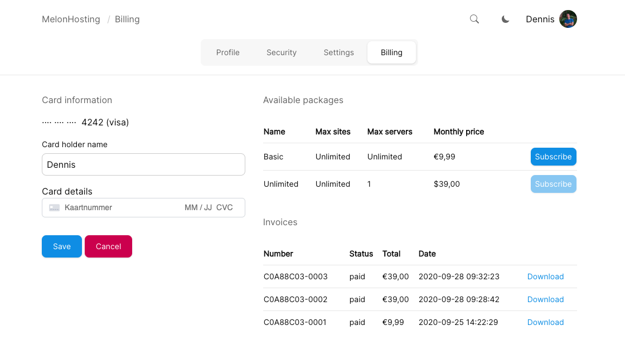Download invoice C0A88C03-0001

545,322
